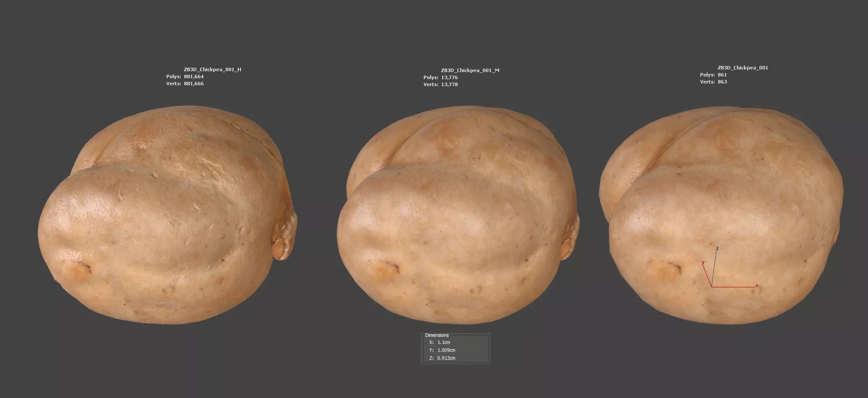Click the Verts count 881,666

tap(193, 84)
